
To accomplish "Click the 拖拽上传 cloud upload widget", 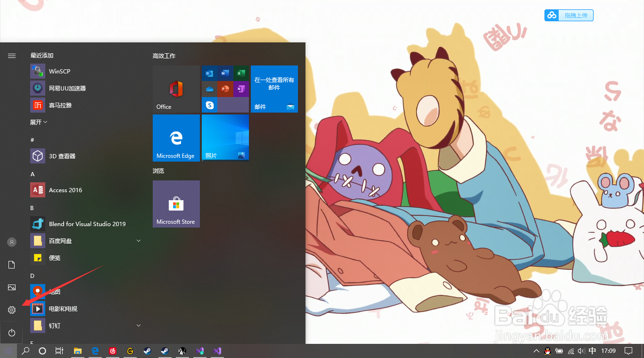I will tap(569, 16).
